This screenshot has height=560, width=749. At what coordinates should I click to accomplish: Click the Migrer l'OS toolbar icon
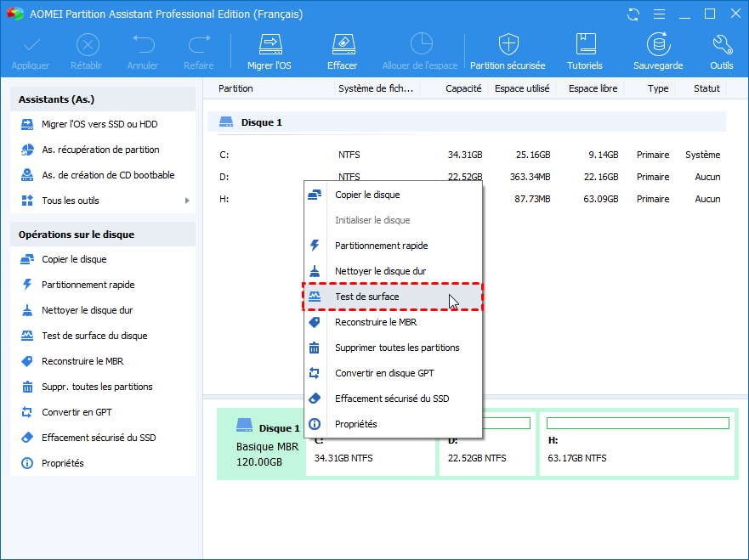pos(269,44)
